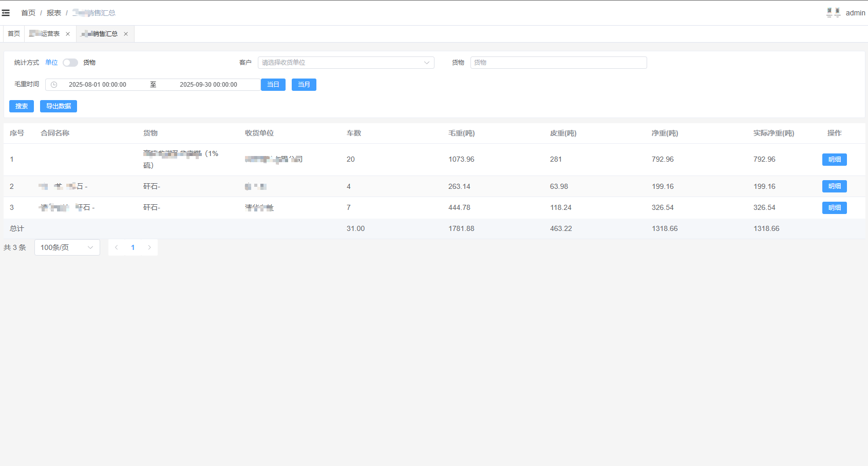The image size is (868, 466).
Task: Click the 导出数据 export button
Action: coord(59,106)
